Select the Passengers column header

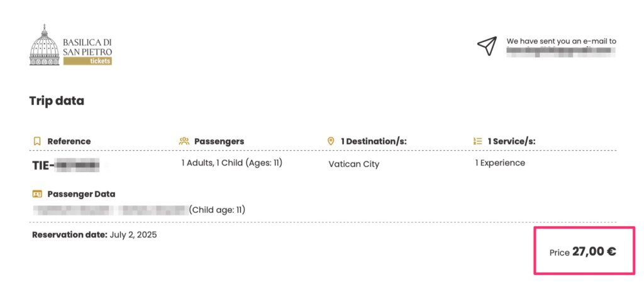(219, 141)
